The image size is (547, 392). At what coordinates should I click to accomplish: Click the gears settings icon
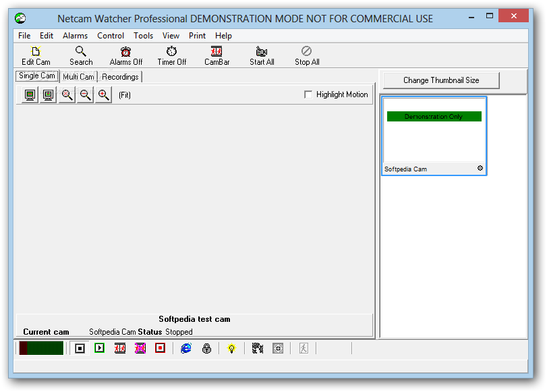click(x=258, y=348)
